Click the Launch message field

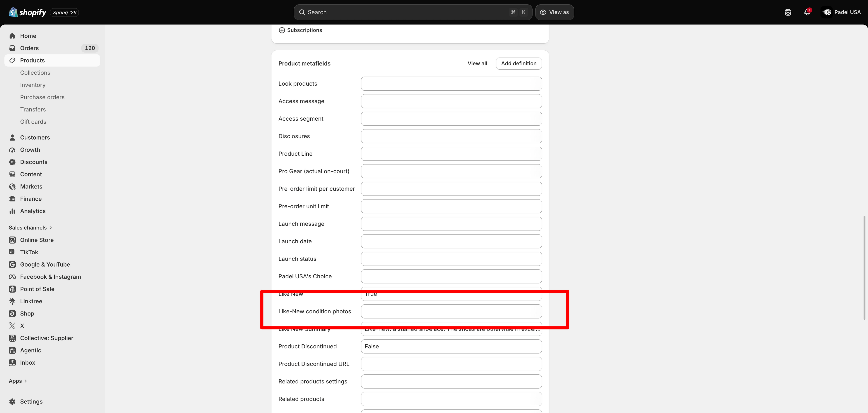tap(451, 224)
